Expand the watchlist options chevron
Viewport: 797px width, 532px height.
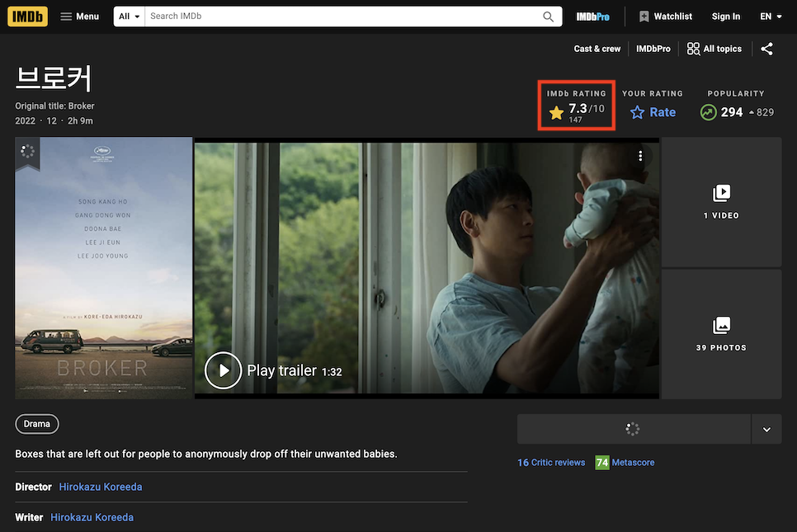pos(766,430)
